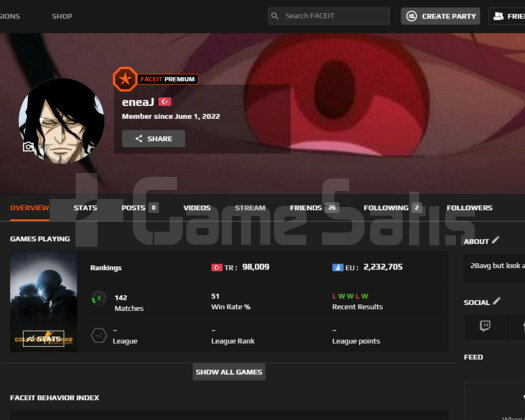
Task: Click the L W W L W recent results
Action: (350, 296)
